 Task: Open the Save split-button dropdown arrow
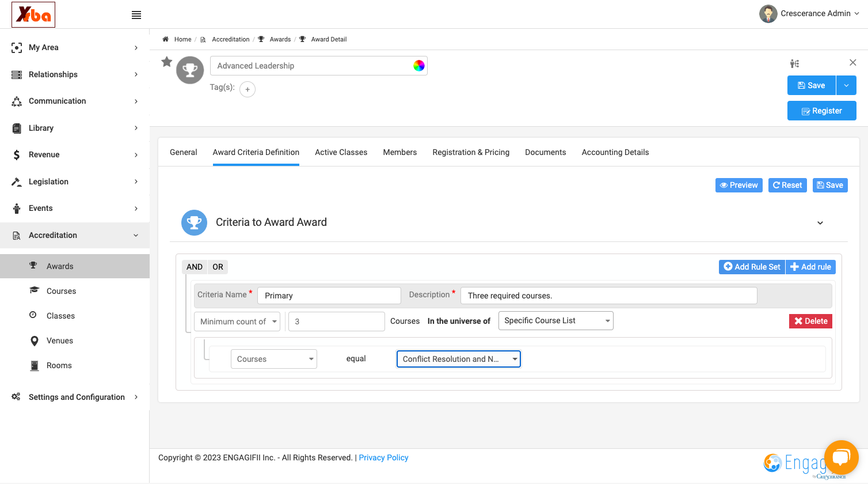(x=846, y=85)
